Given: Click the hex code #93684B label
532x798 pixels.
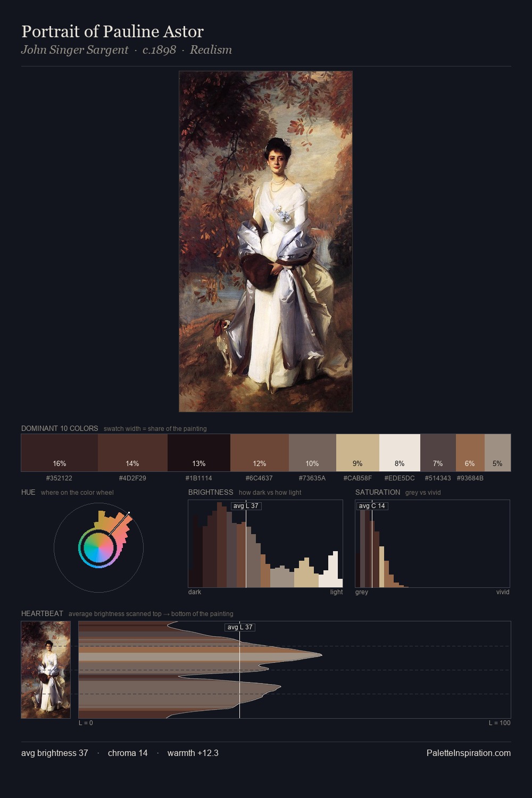Looking at the screenshot, I should click(470, 478).
